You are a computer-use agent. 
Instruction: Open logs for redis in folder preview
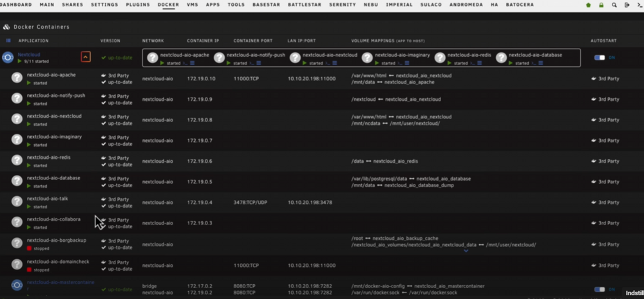tap(479, 63)
